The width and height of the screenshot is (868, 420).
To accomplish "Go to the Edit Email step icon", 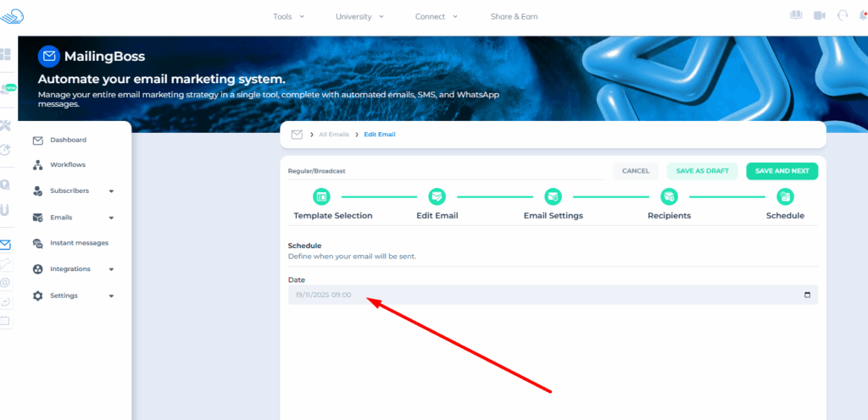I will 437,196.
